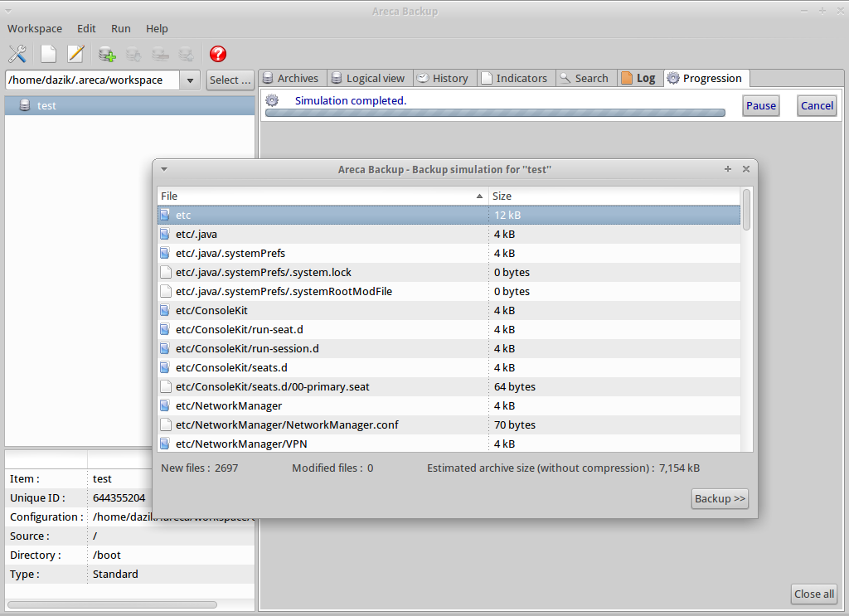Click the file icon beside .system.lock
849x616 pixels.
166,272
